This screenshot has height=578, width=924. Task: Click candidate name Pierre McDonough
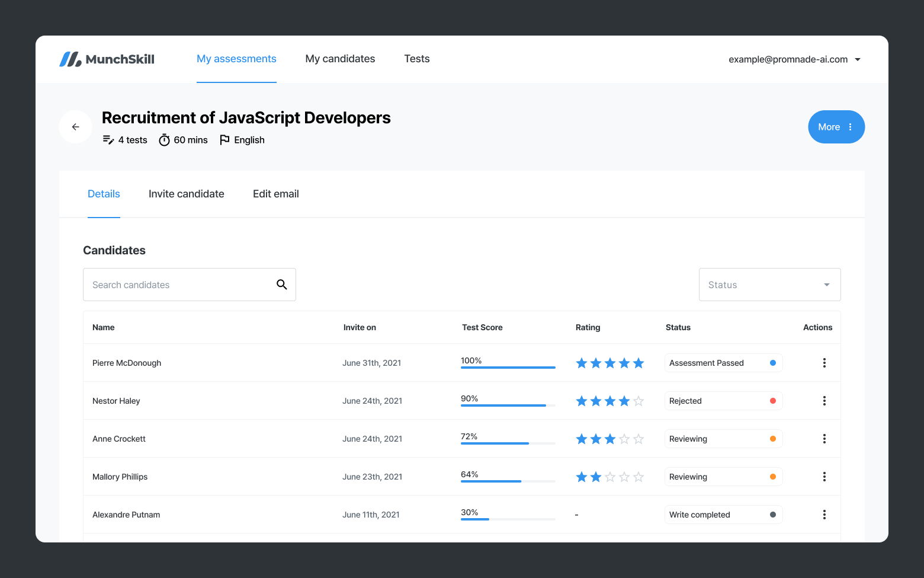(127, 363)
